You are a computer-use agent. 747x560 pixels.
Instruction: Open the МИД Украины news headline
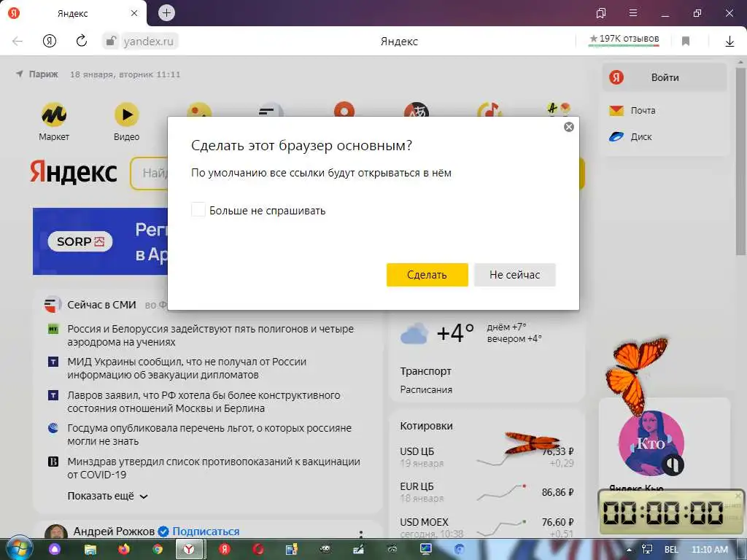click(187, 368)
